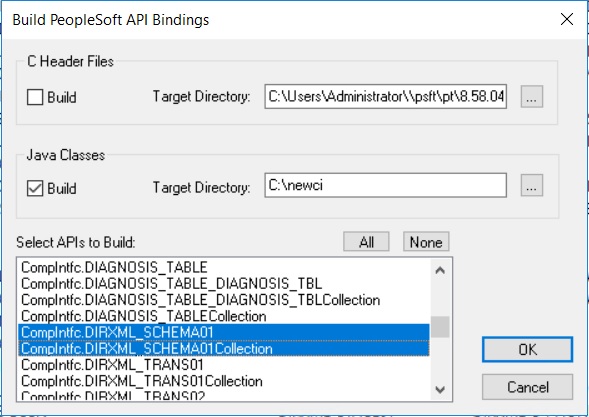The height and width of the screenshot is (417, 589).
Task: Uncheck the Java Classes Build checkbox
Action: pos(35,188)
